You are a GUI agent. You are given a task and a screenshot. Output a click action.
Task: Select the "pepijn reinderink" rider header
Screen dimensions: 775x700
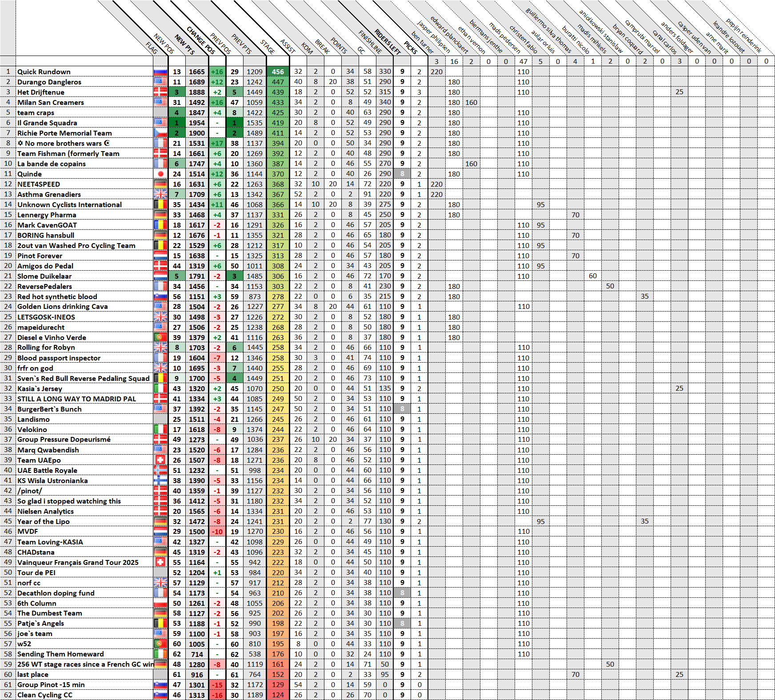pos(743,36)
